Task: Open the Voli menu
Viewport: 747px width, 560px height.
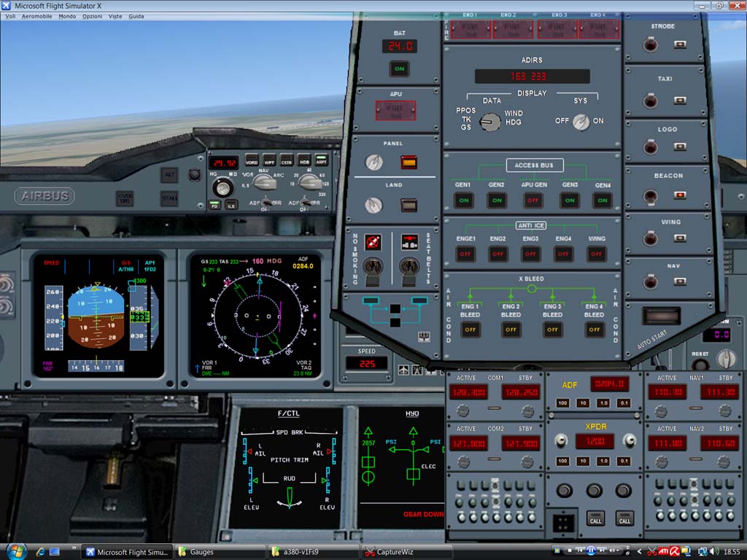Action: tap(10, 16)
